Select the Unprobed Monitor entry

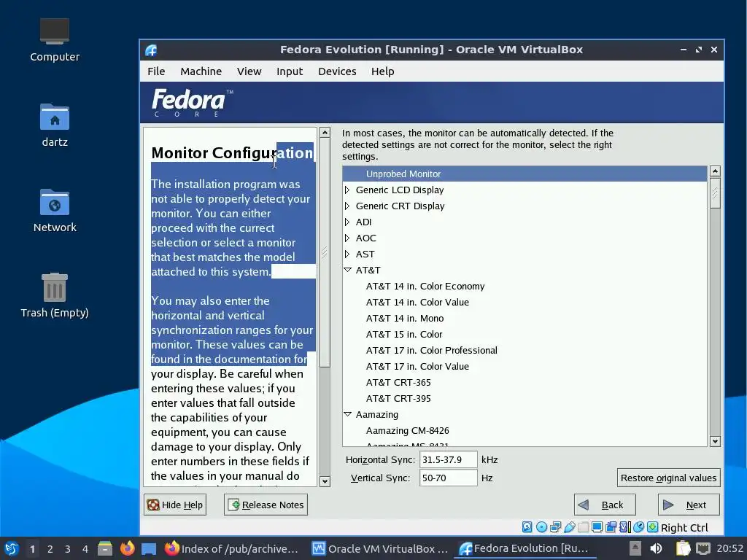[525, 174]
